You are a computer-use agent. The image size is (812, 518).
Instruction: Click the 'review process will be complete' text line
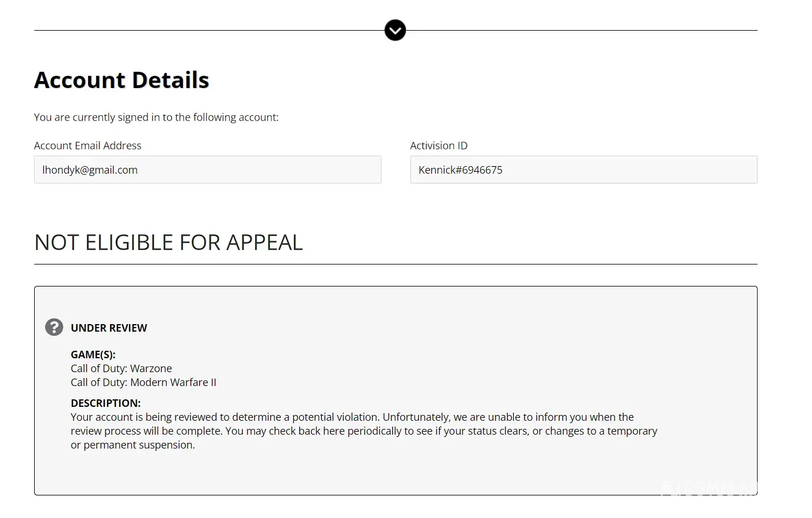(363, 431)
